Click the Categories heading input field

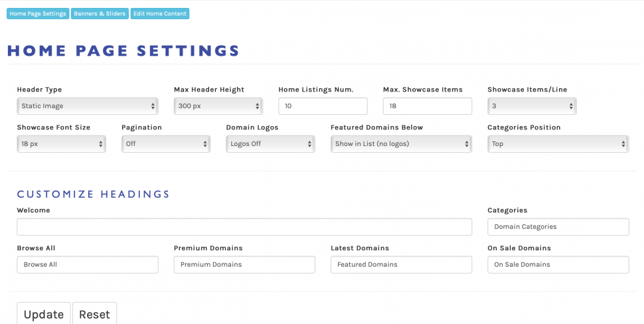tap(558, 227)
